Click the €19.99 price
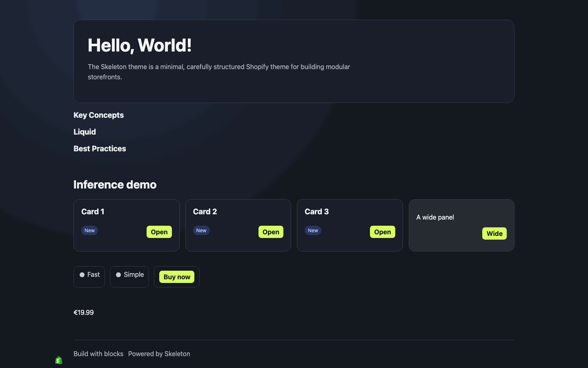Viewport: 588px width, 368px height. pyautogui.click(x=84, y=312)
